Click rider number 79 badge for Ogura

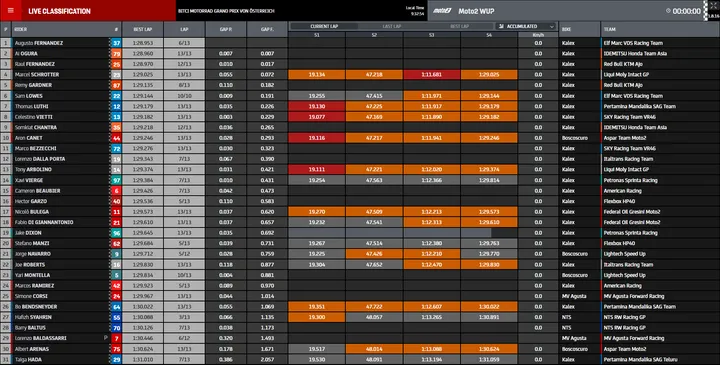coord(116,54)
